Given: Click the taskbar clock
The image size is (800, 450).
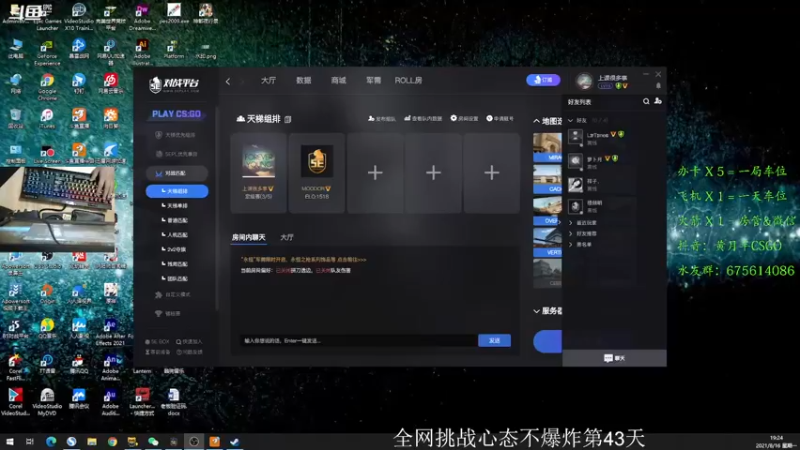Looking at the screenshot, I should coord(776,442).
